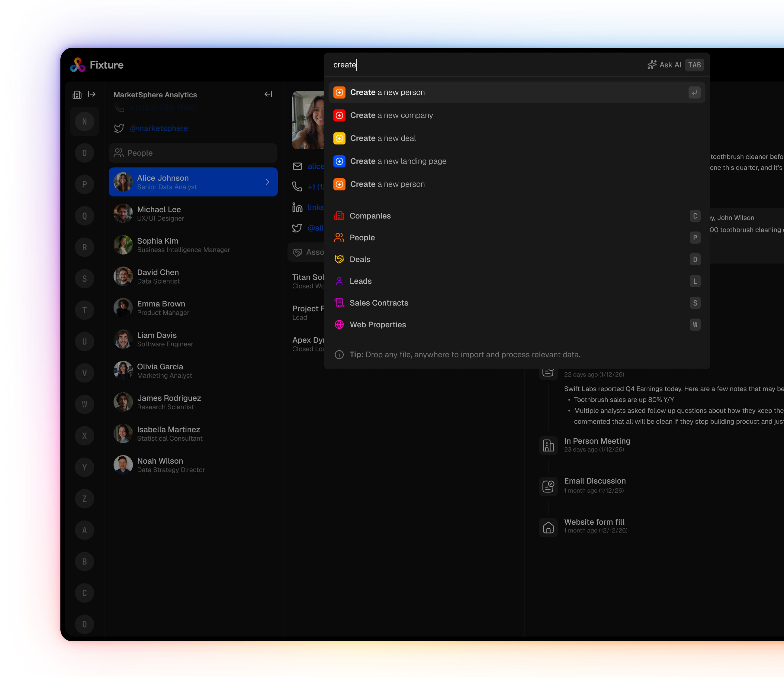Viewport: 784px width, 677px height.
Task: Click the envelope icon in Alice's contact details
Action: [x=297, y=166]
